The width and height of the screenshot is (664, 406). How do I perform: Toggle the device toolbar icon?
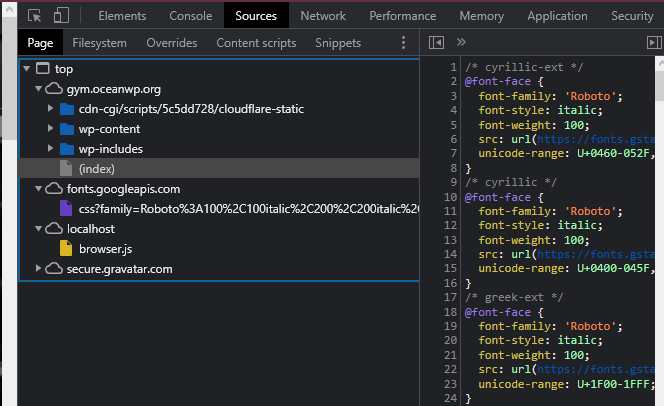(61, 16)
